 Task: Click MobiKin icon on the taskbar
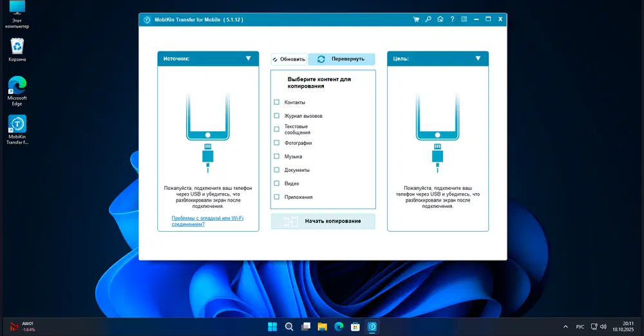[x=372, y=326]
